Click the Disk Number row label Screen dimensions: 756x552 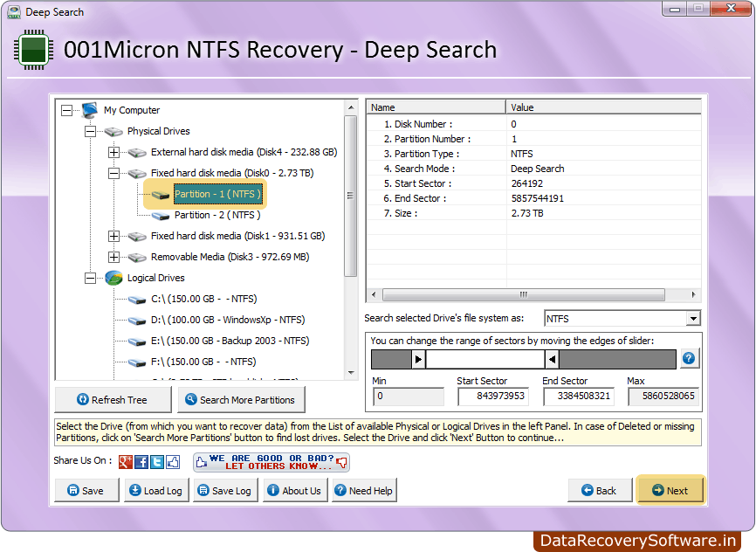[x=418, y=125]
